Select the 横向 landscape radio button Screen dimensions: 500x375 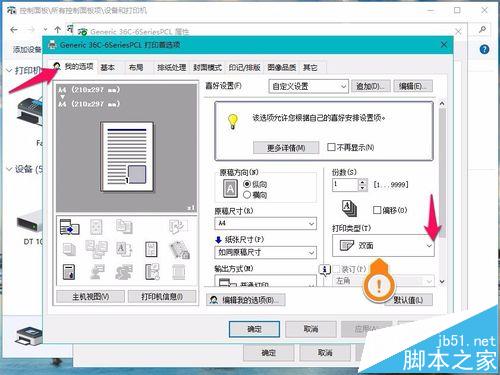coord(247,195)
